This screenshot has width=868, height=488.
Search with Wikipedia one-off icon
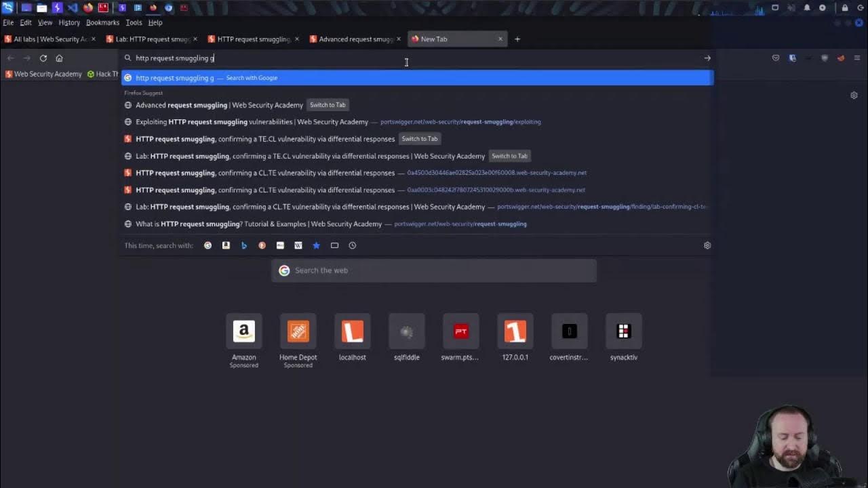tap(298, 245)
